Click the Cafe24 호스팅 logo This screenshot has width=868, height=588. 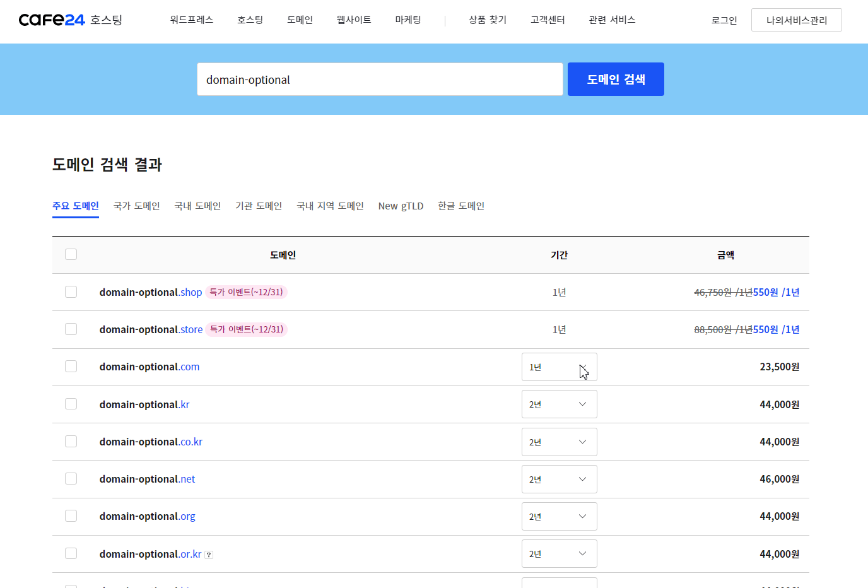71,20
